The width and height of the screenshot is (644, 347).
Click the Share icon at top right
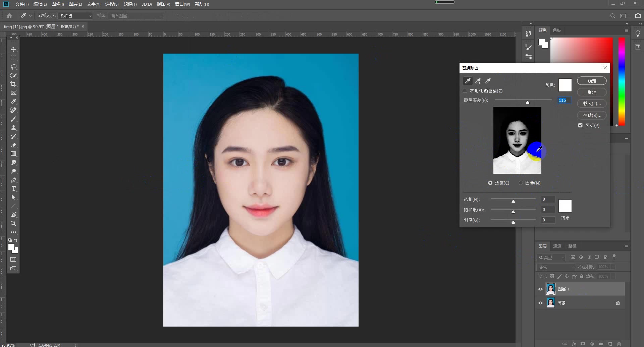(x=638, y=16)
